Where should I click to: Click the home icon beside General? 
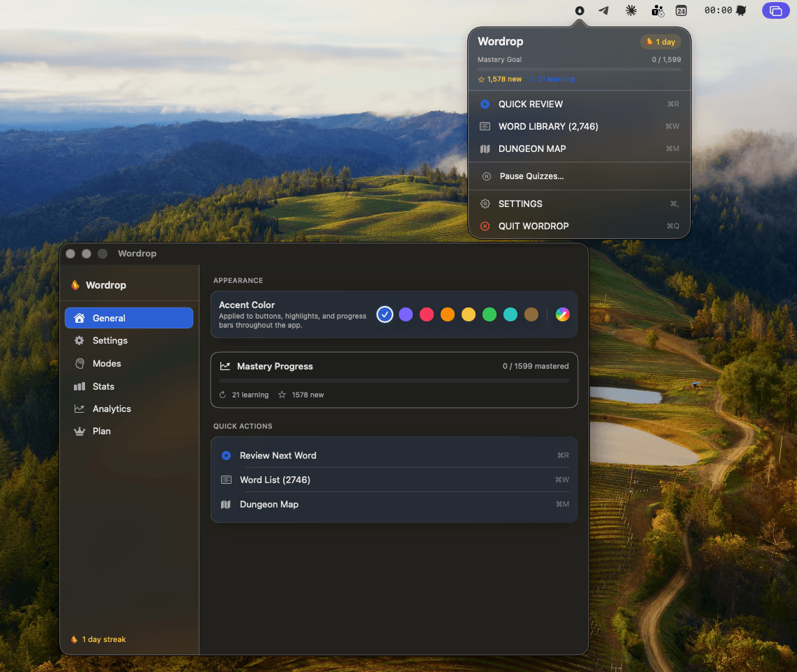tap(79, 318)
